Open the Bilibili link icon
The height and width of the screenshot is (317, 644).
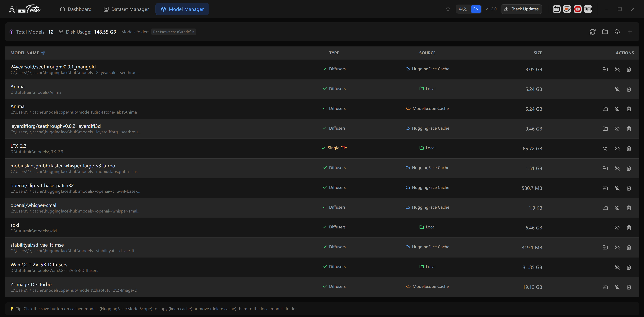(556, 9)
